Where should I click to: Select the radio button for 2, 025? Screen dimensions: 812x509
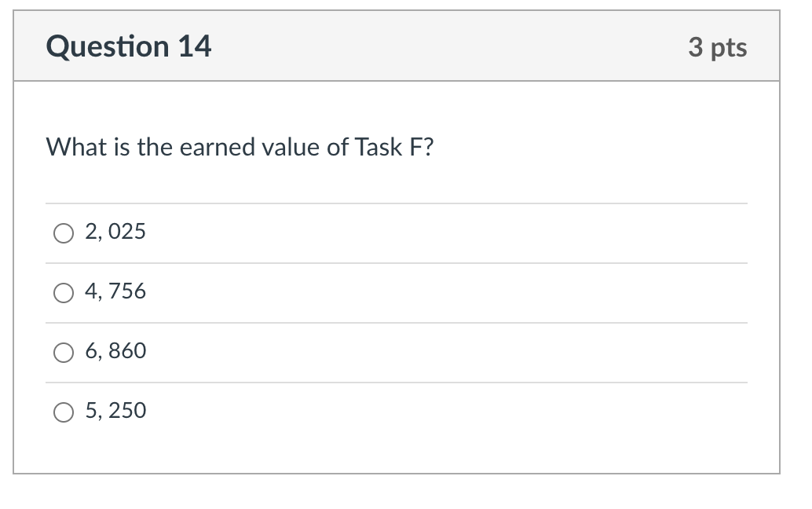tap(64, 233)
